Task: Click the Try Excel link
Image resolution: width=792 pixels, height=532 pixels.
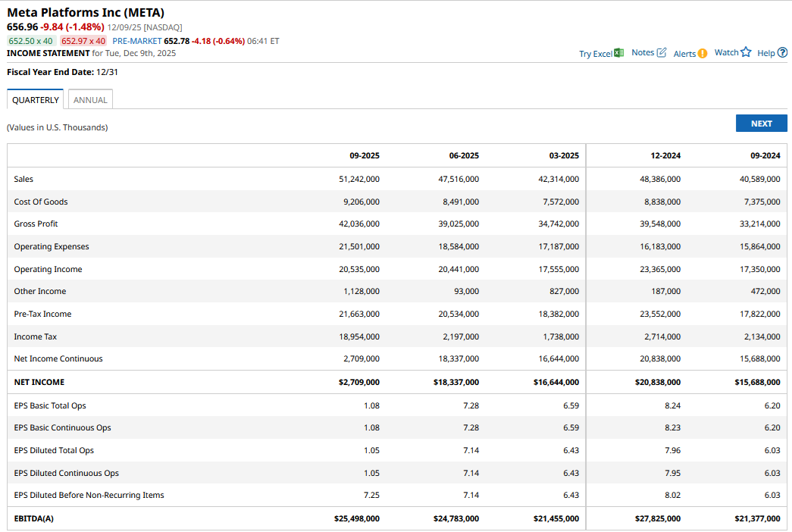Action: click(x=595, y=54)
